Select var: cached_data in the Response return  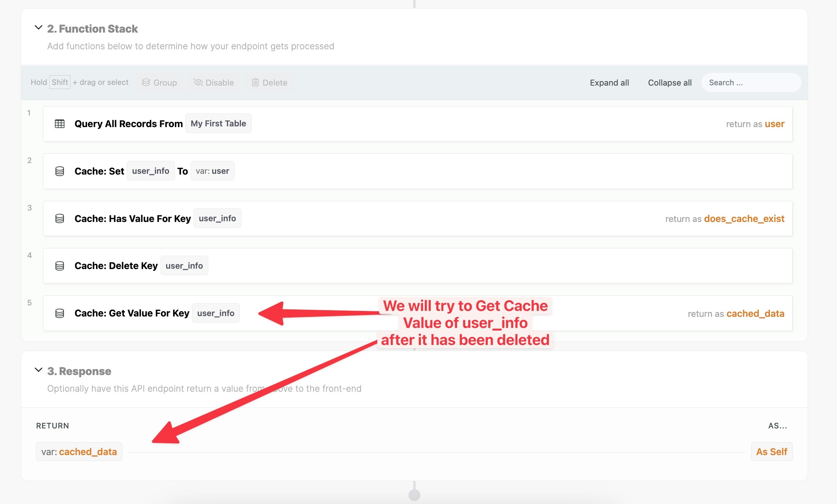(x=79, y=452)
